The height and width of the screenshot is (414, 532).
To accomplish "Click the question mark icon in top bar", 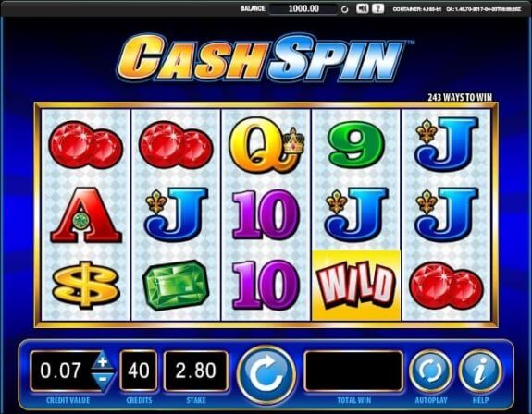I will 378,8.
